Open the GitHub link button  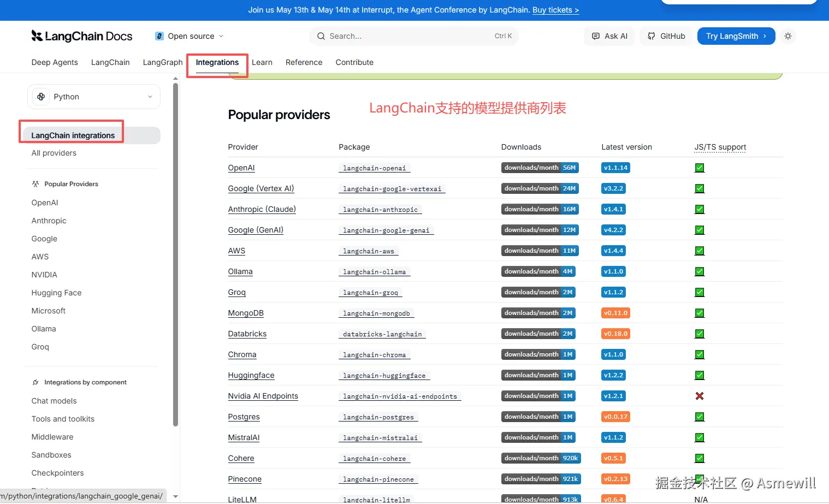pos(666,36)
